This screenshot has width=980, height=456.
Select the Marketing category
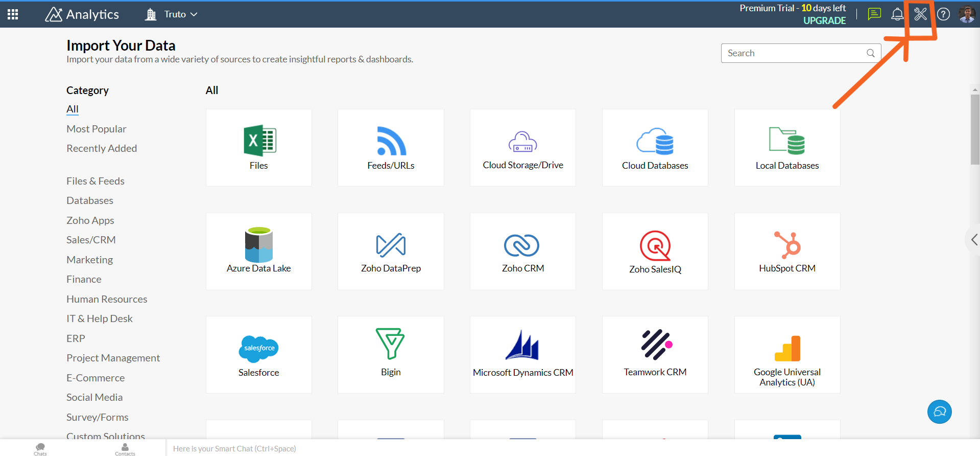click(90, 260)
